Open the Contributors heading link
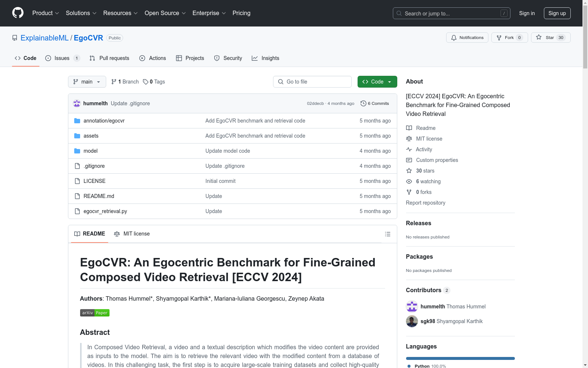 coord(428,290)
